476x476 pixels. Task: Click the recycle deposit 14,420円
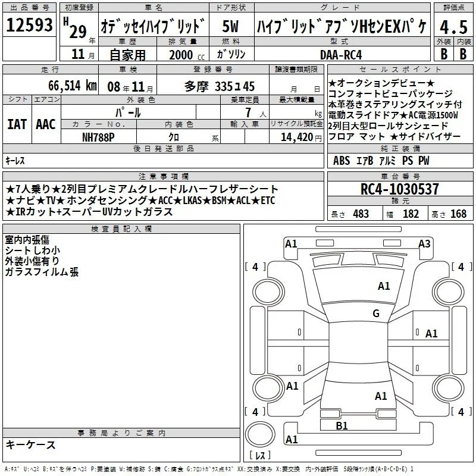click(x=301, y=137)
